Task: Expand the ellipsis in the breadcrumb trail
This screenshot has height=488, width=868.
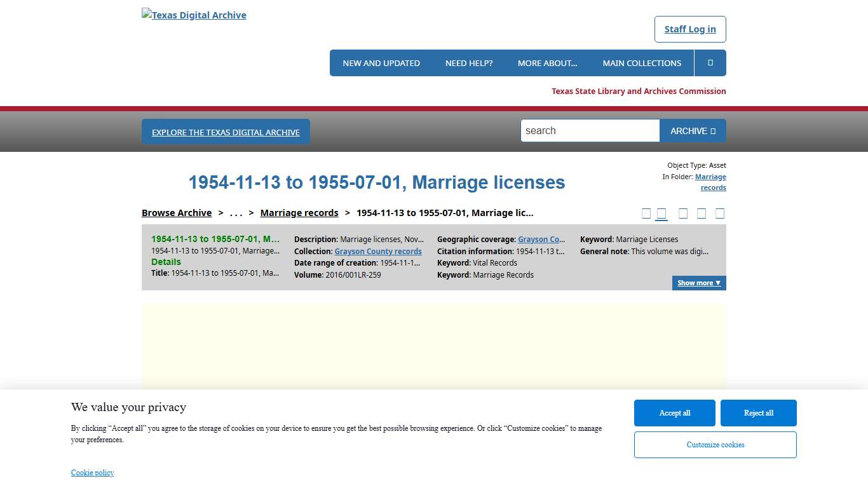Action: pos(236,213)
